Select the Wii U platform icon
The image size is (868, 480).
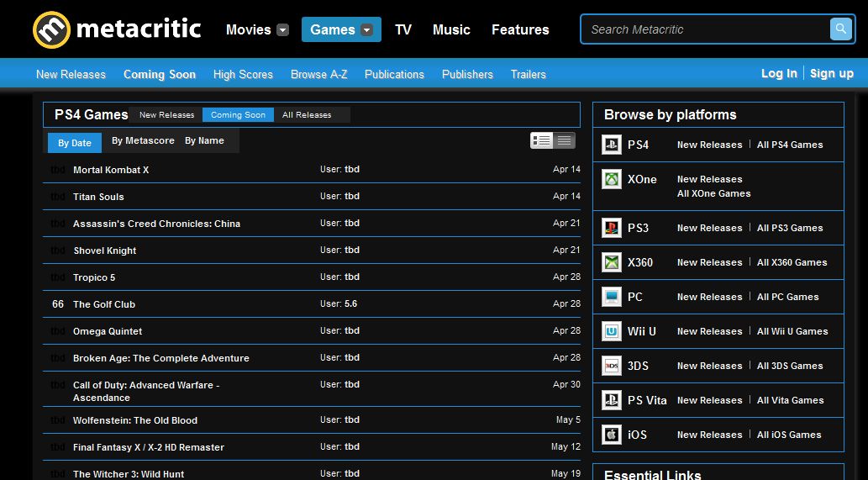612,331
